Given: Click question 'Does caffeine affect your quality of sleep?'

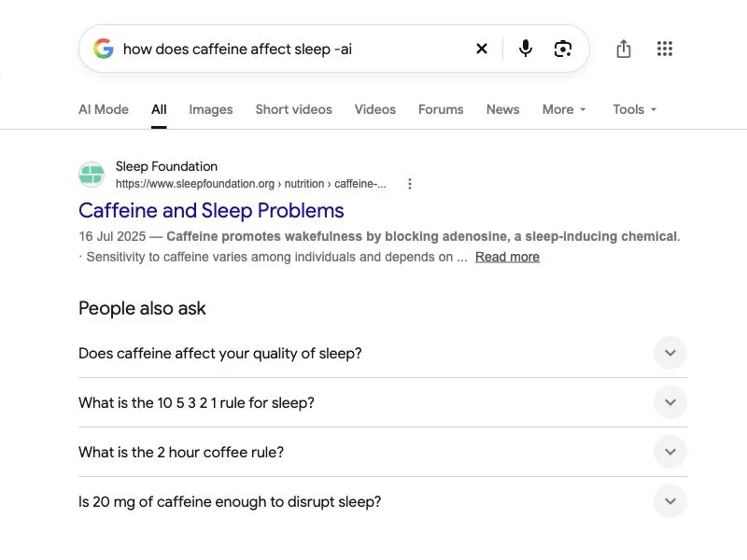Looking at the screenshot, I should [x=220, y=354].
